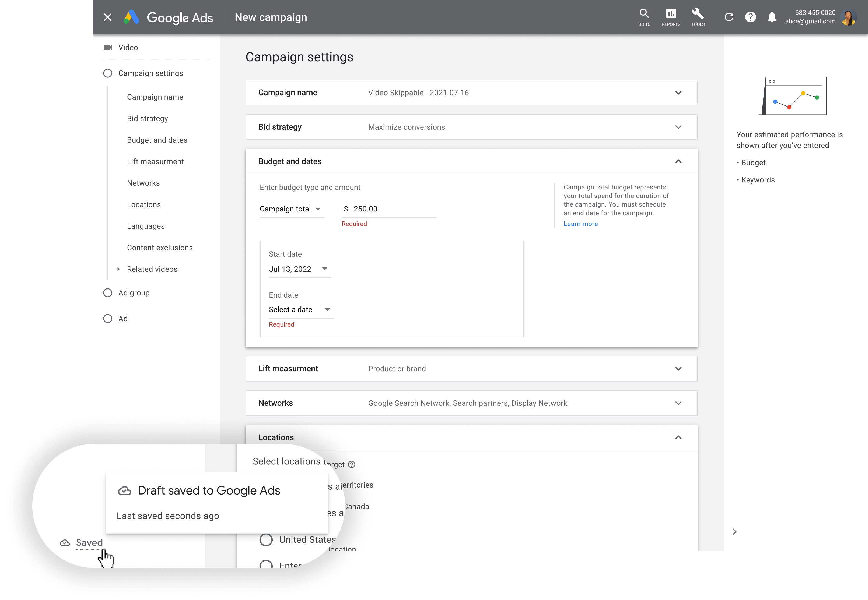Open the End date Select a date picker

point(299,309)
